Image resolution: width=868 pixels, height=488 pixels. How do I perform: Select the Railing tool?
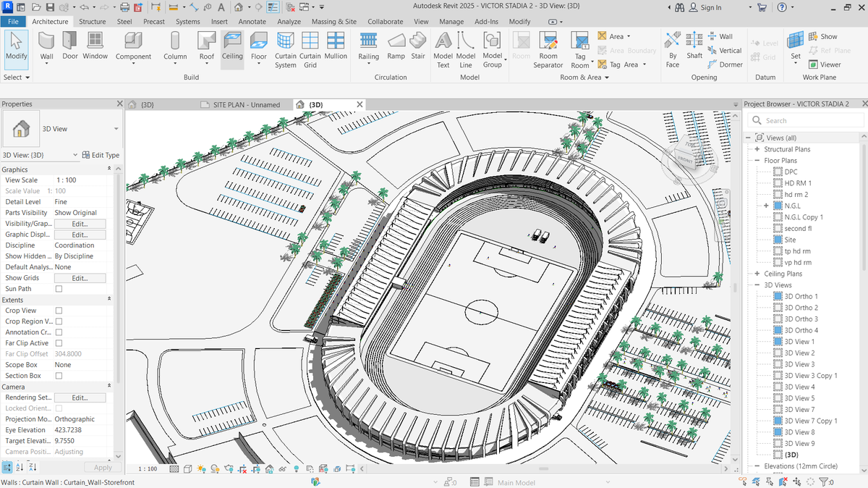tap(368, 48)
